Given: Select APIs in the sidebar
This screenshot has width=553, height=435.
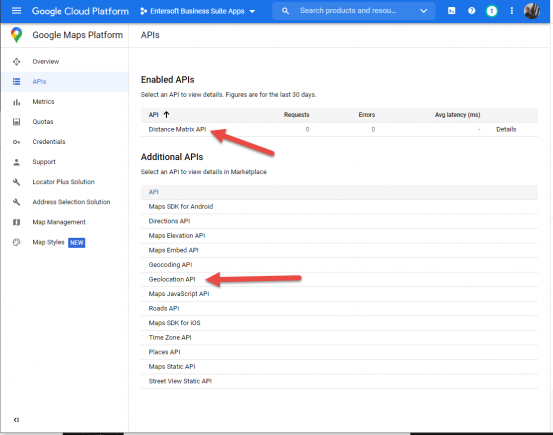Looking at the screenshot, I should pyautogui.click(x=39, y=81).
